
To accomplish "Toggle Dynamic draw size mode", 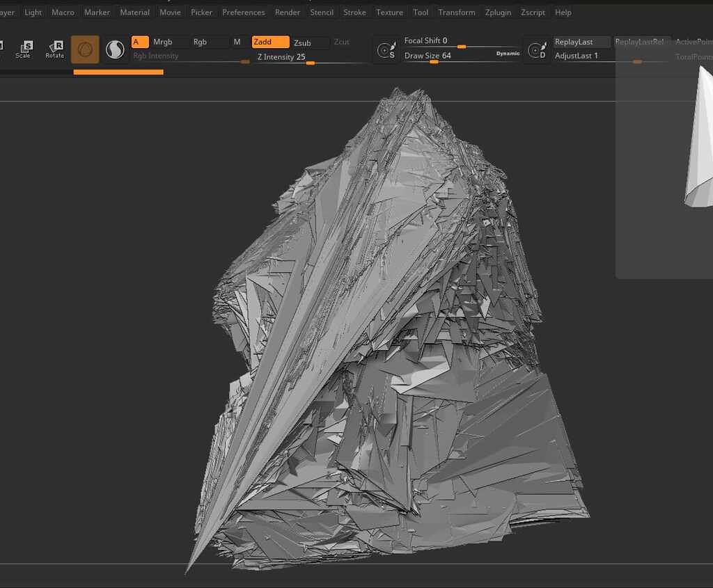I will tap(507, 52).
